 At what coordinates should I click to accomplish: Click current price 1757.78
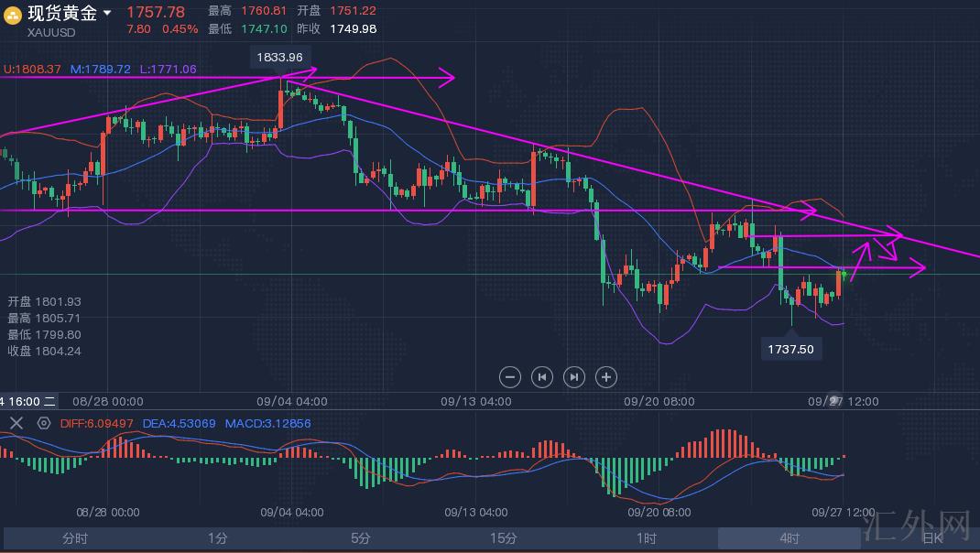coord(156,12)
